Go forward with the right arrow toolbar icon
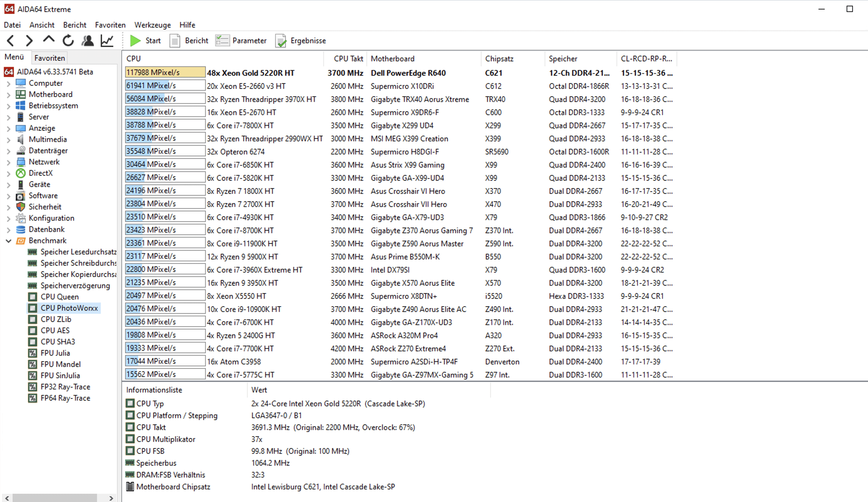The width and height of the screenshot is (868, 502). tap(30, 41)
